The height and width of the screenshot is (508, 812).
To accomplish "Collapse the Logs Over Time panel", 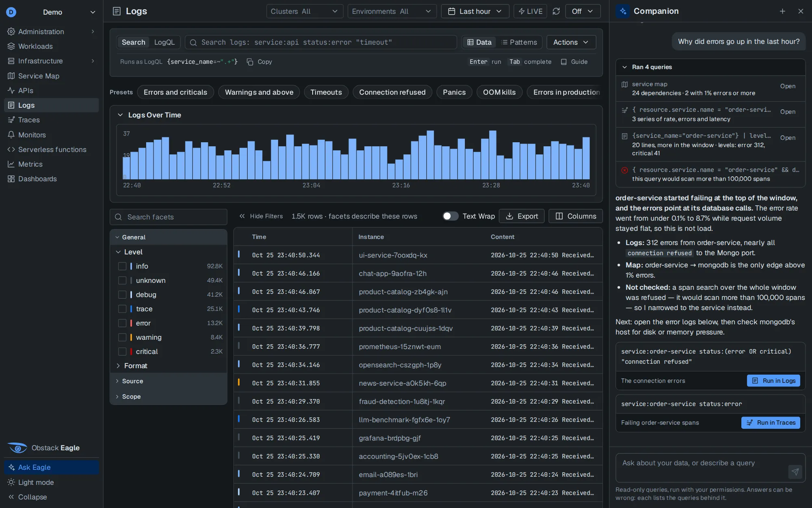I will [x=120, y=115].
